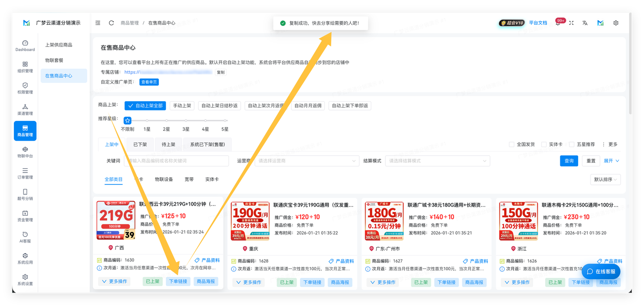Click 复制 next to the store URL
Screen dimensions: 644x305
pos(221,72)
